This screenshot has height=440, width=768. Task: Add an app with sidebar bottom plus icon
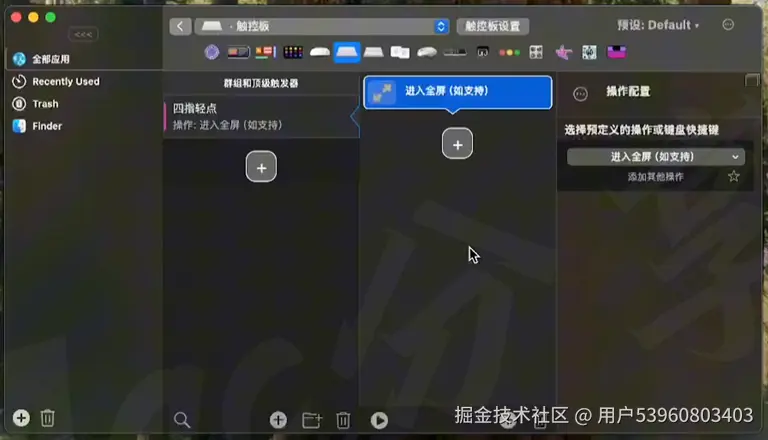[x=21, y=418]
